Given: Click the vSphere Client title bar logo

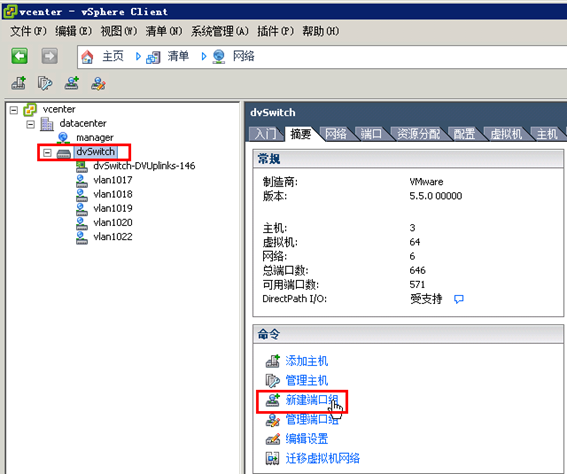Looking at the screenshot, I should (10, 11).
